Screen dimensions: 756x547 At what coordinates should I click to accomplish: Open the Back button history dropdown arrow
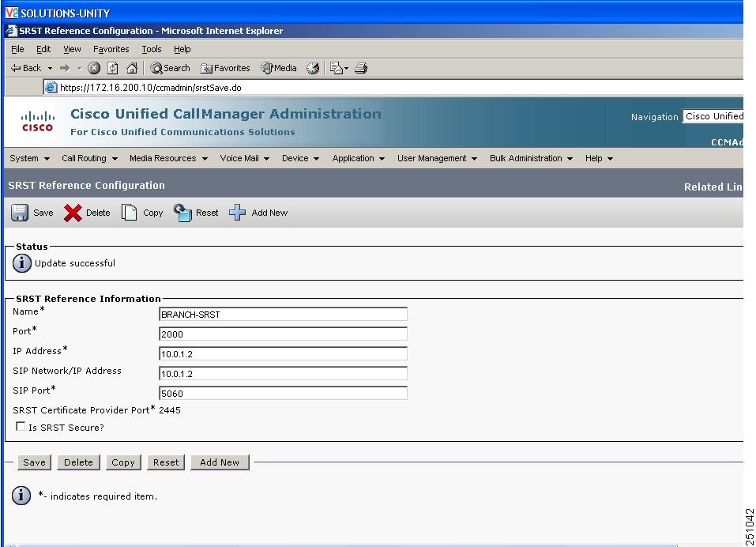click(x=50, y=69)
